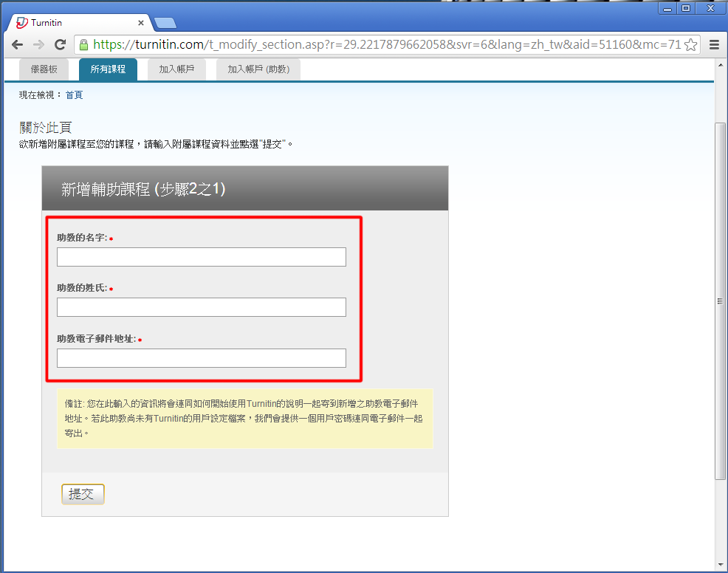Open the Chrome hamburger menu
The image size is (728, 573).
714,44
